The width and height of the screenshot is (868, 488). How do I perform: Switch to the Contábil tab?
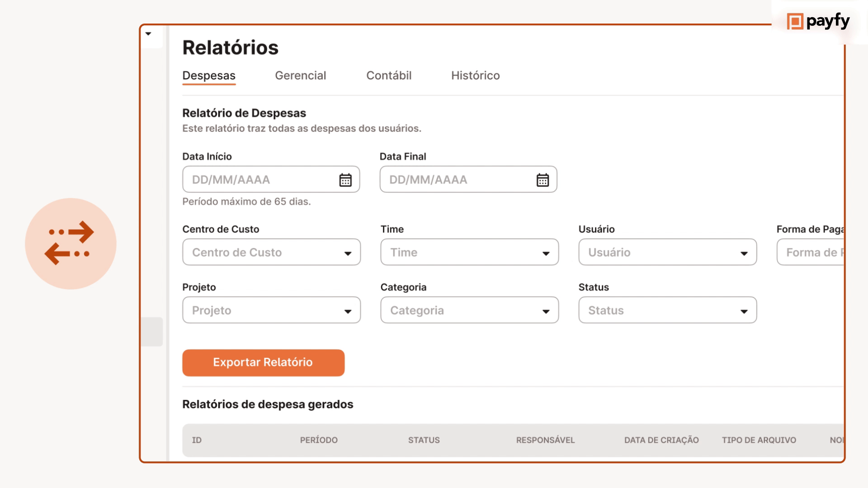[389, 75]
